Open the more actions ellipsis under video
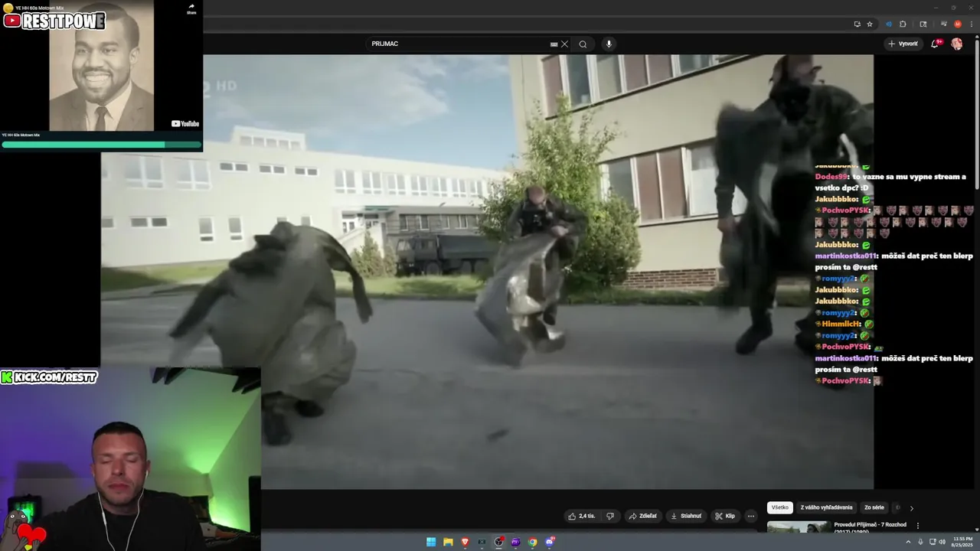980x551 pixels. coord(751,516)
